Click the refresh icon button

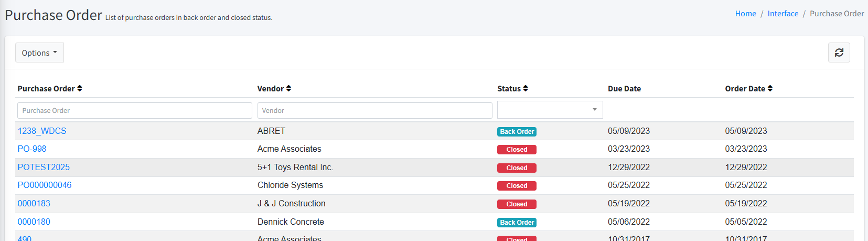click(839, 53)
